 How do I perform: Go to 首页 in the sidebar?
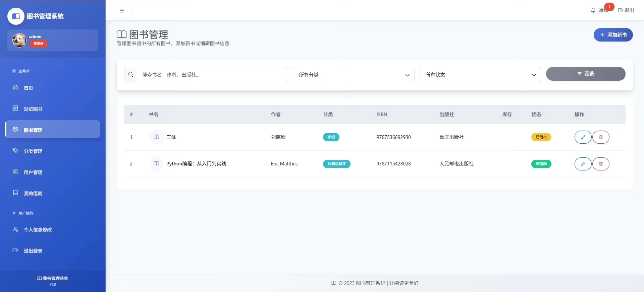coord(53,88)
